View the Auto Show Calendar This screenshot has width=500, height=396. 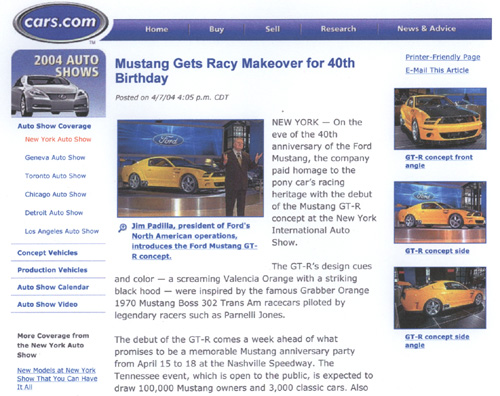[x=53, y=287]
